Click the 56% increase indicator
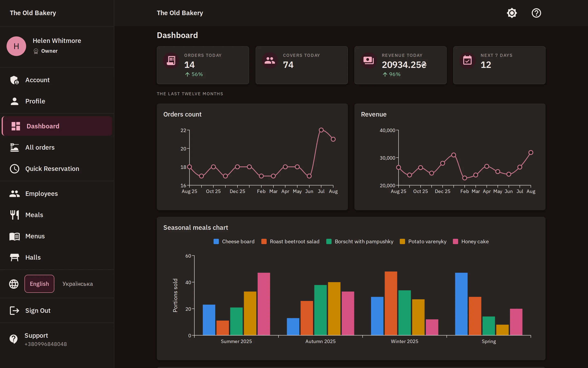The height and width of the screenshot is (368, 588). 194,74
